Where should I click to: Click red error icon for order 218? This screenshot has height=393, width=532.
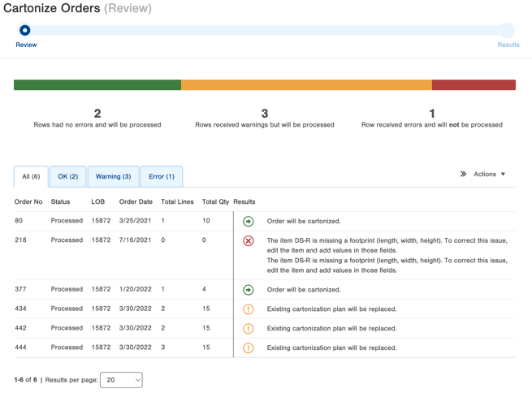click(249, 241)
